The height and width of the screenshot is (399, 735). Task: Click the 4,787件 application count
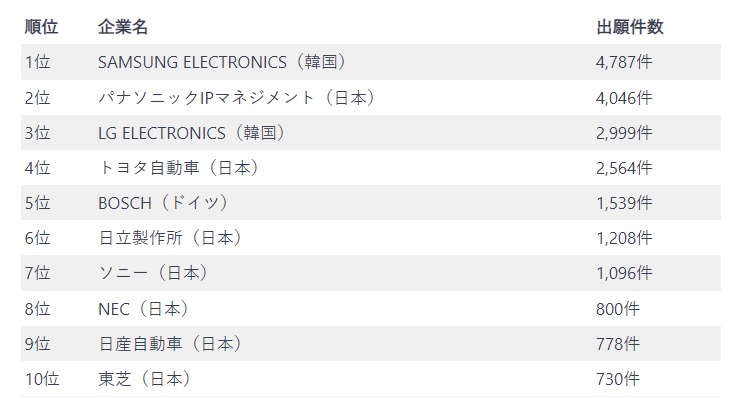(x=624, y=62)
